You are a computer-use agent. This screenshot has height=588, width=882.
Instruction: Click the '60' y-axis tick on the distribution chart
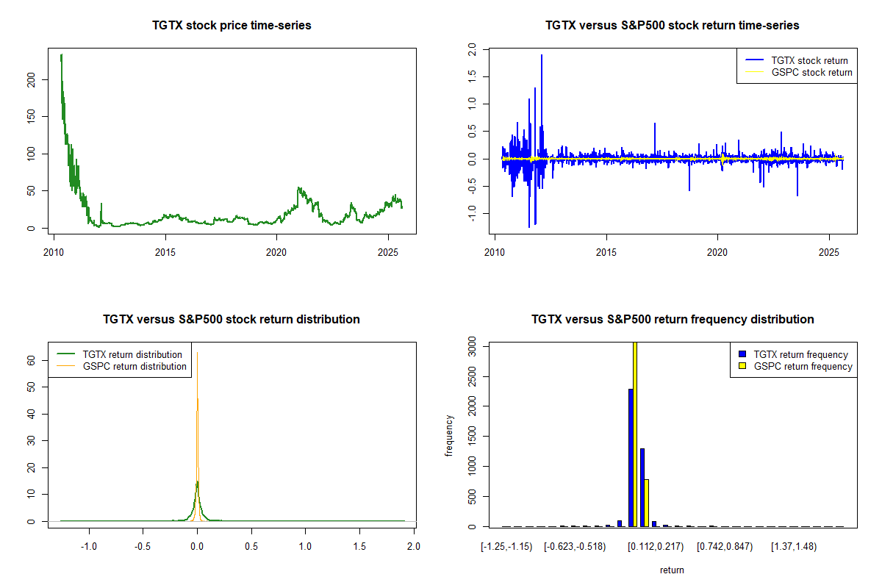(32, 361)
